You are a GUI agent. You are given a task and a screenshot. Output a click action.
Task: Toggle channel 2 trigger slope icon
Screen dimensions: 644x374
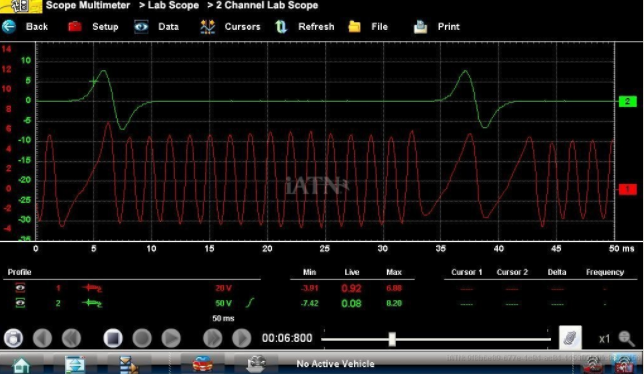click(250, 303)
